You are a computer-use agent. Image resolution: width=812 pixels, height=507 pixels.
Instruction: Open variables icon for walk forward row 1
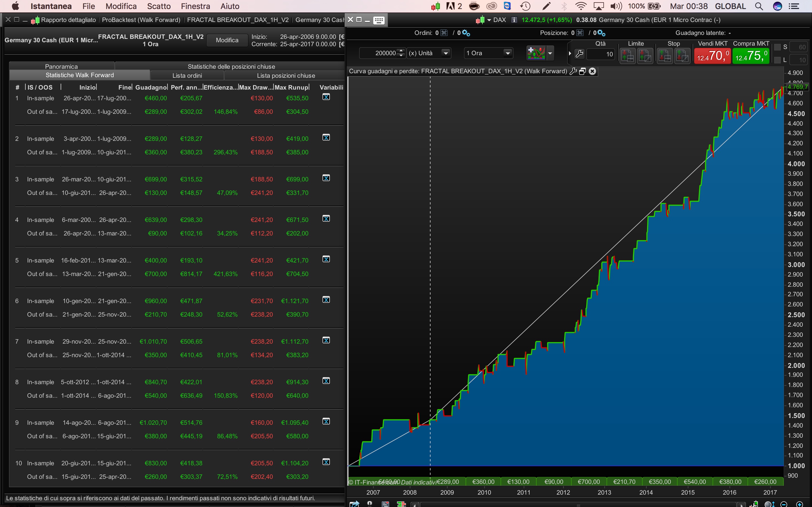tap(326, 97)
